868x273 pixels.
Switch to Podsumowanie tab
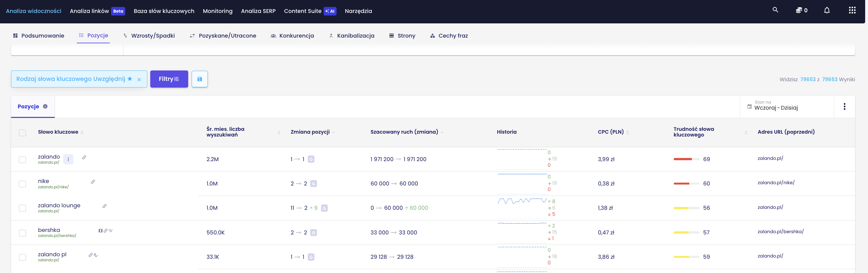point(38,36)
